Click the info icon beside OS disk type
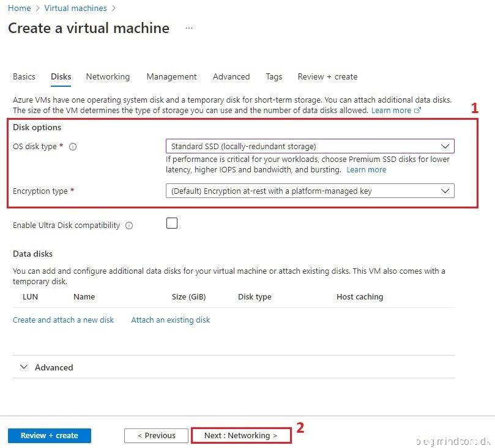The height and width of the screenshot is (448, 495). pyautogui.click(x=73, y=147)
